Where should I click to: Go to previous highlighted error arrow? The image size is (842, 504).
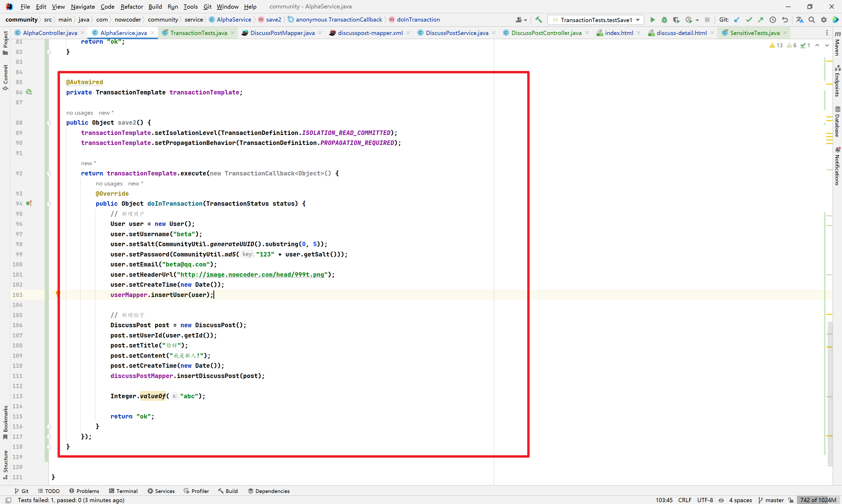[817, 45]
